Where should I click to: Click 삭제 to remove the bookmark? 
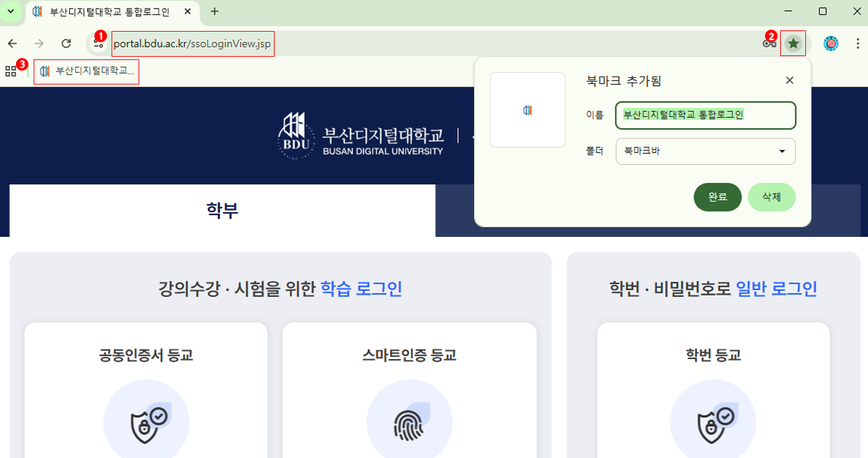click(x=771, y=197)
